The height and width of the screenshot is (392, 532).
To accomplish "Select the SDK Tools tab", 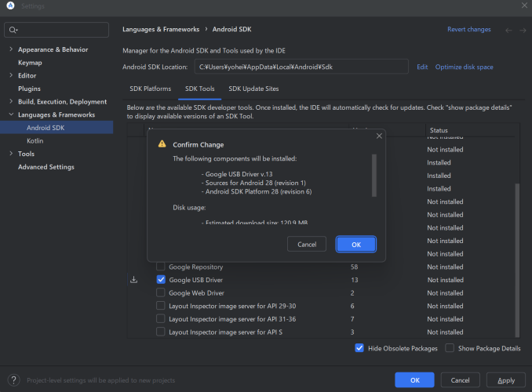I will (199, 89).
